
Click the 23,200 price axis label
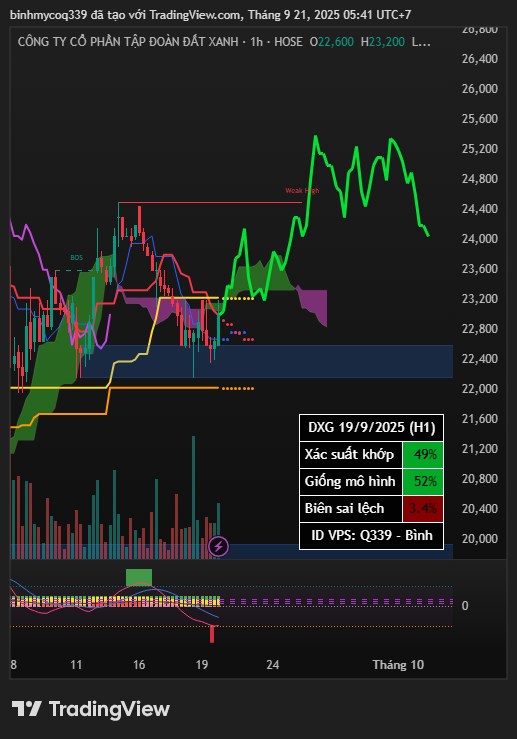pyautogui.click(x=479, y=299)
